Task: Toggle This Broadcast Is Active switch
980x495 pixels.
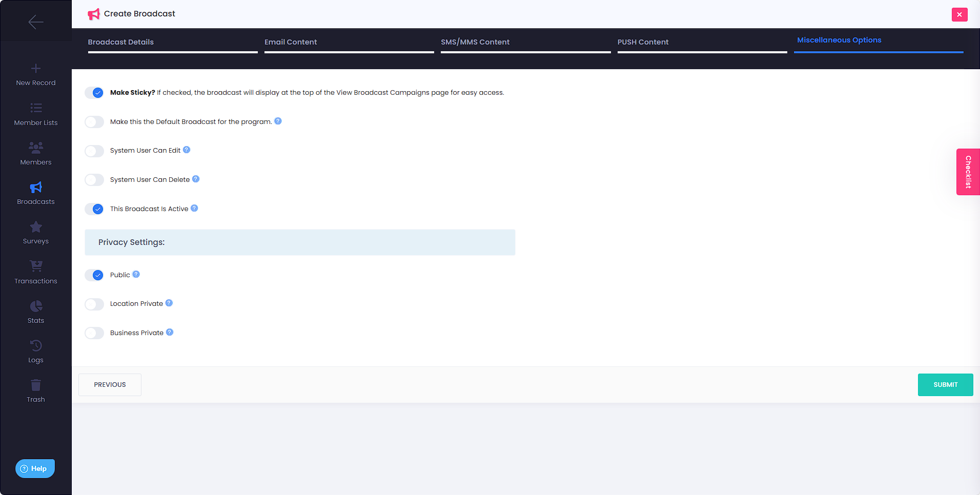Action: 94,209
